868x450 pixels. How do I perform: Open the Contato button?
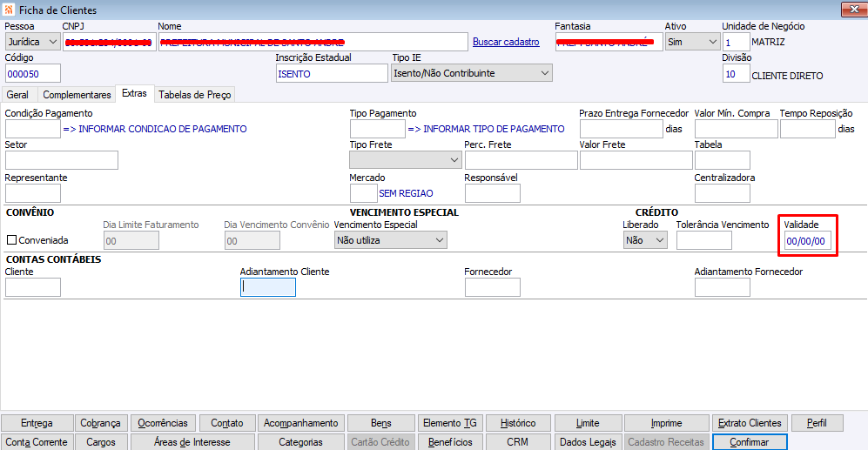point(227,423)
